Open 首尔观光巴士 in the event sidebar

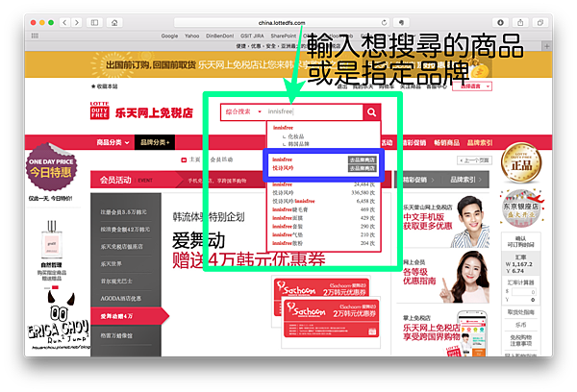pyautogui.click(x=116, y=281)
